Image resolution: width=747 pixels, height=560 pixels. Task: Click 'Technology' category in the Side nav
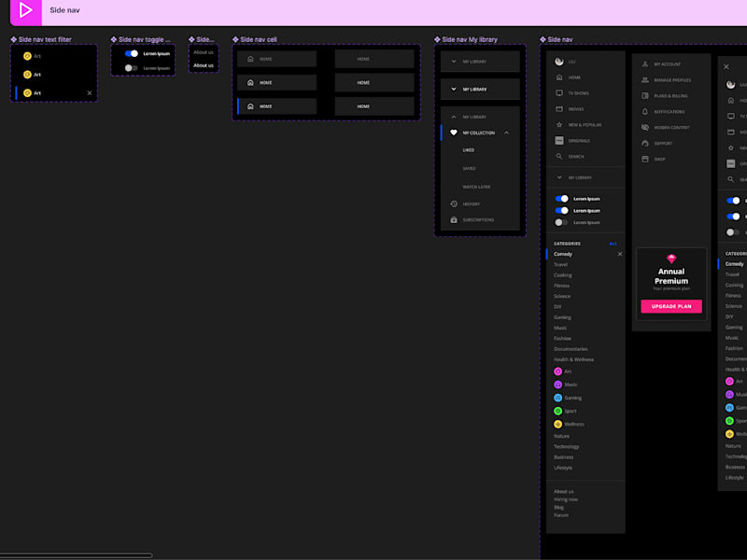click(567, 447)
